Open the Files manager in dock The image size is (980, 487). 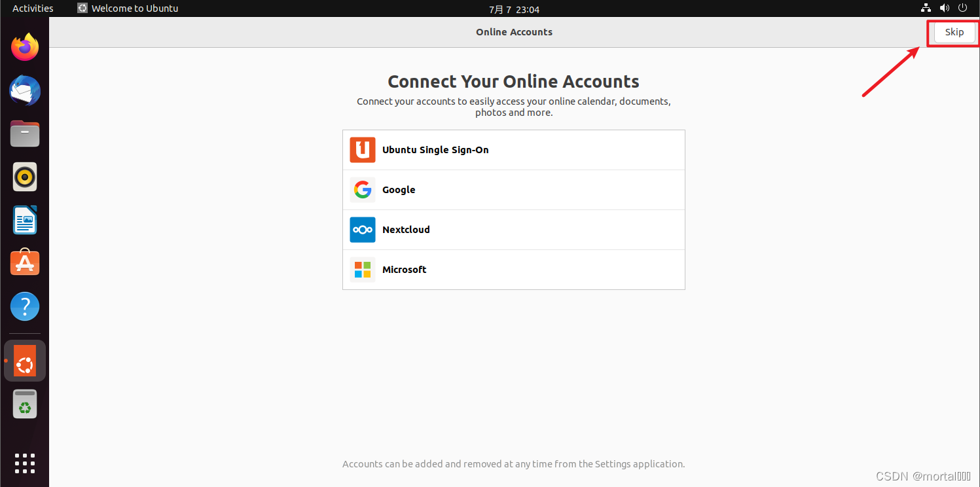pyautogui.click(x=25, y=134)
